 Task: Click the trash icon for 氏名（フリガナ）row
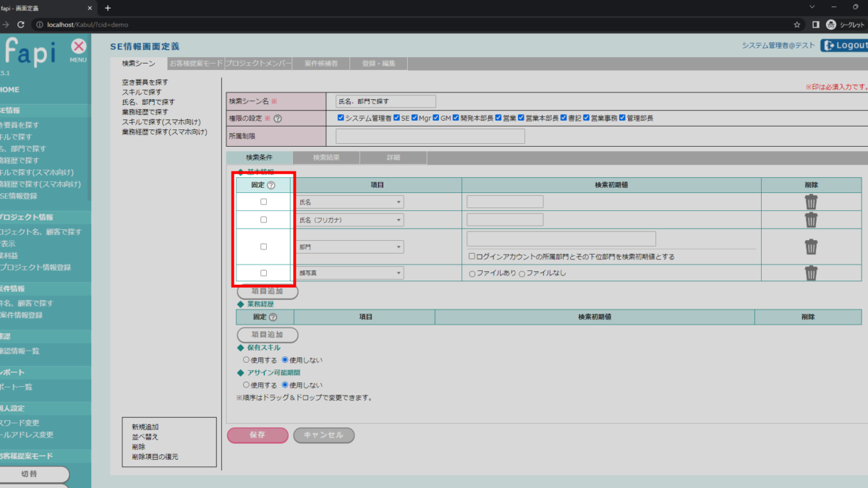point(811,220)
